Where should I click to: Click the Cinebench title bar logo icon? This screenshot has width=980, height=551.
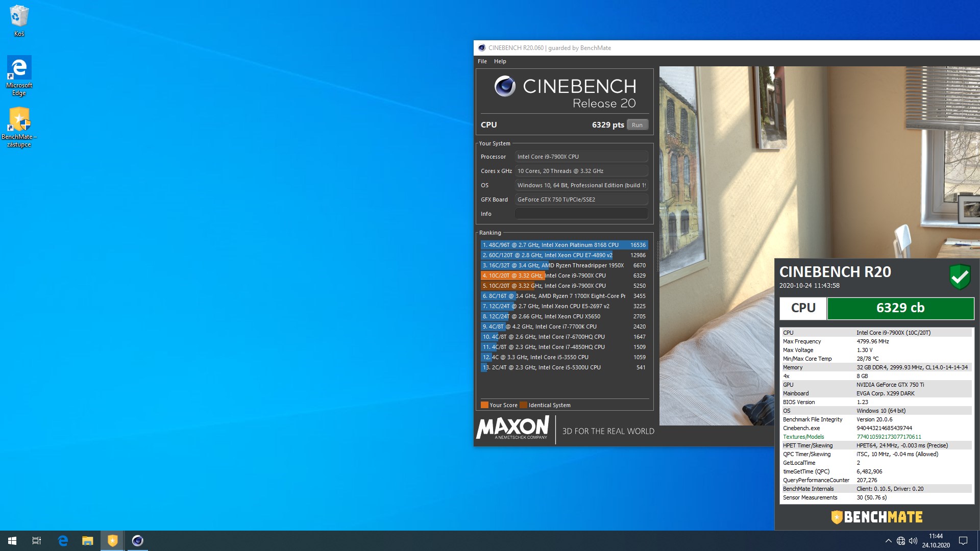pyautogui.click(x=482, y=48)
